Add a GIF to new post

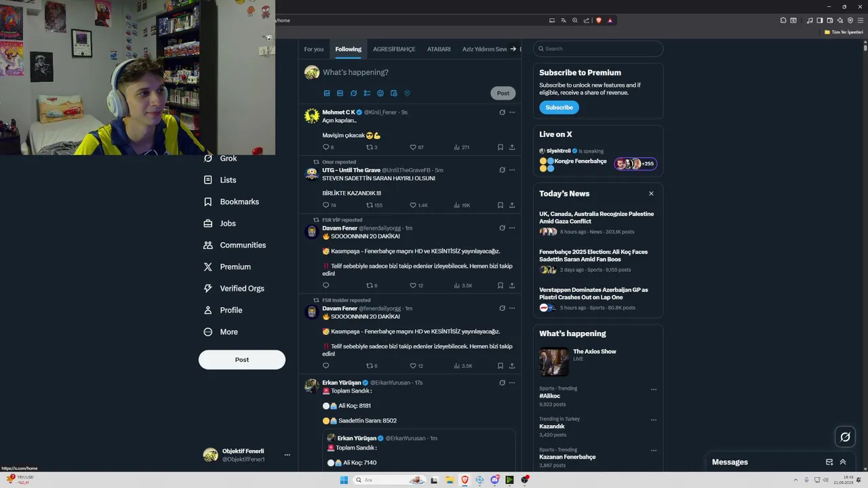click(340, 94)
